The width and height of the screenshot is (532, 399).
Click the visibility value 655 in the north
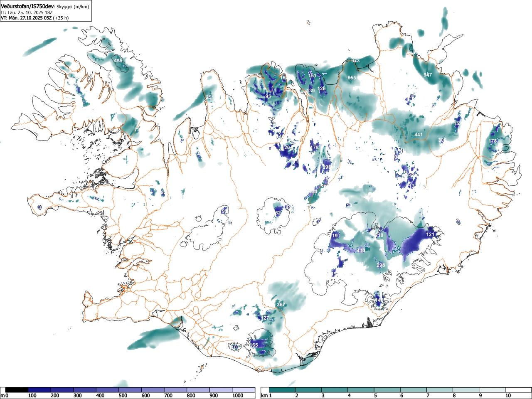(352, 78)
